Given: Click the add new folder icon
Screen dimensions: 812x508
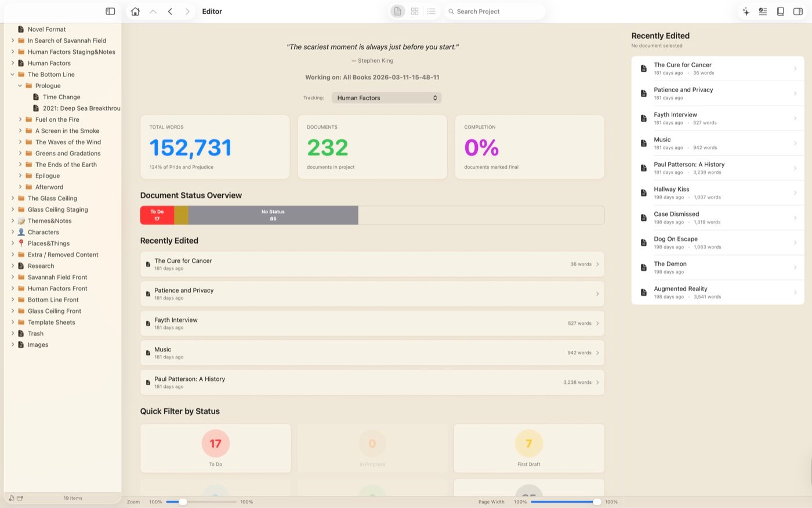Looking at the screenshot, I should click(x=19, y=498).
